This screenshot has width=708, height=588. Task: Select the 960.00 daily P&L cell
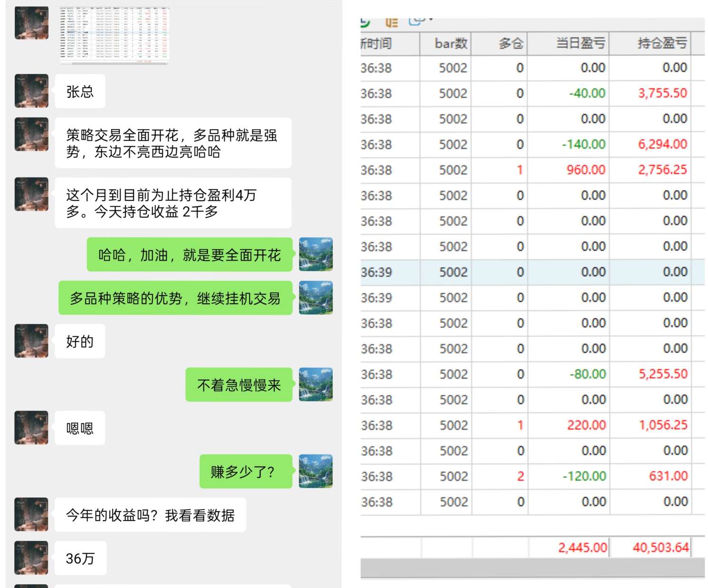[568, 170]
